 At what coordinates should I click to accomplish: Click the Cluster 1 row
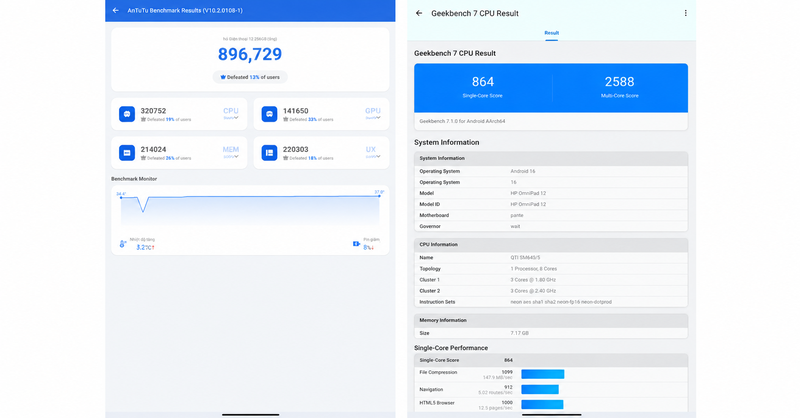click(551, 280)
